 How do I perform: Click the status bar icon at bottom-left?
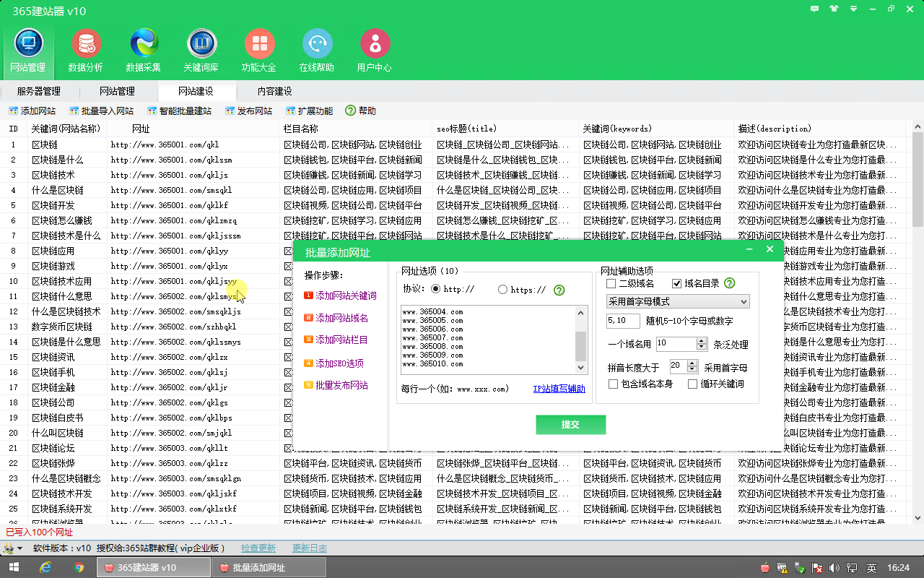click(9, 548)
